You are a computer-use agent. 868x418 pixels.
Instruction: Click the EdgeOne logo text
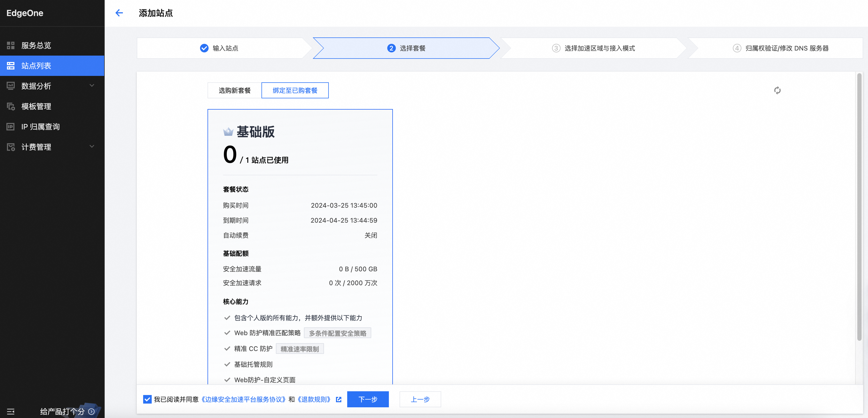25,13
